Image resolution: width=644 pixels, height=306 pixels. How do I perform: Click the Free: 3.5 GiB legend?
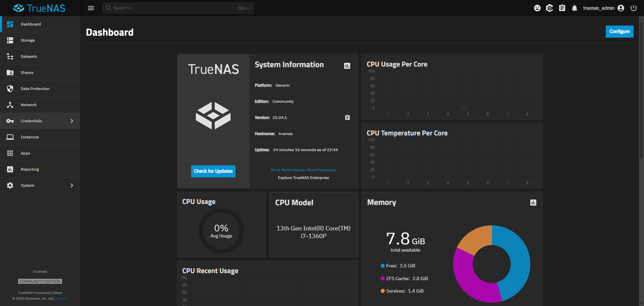click(x=398, y=266)
